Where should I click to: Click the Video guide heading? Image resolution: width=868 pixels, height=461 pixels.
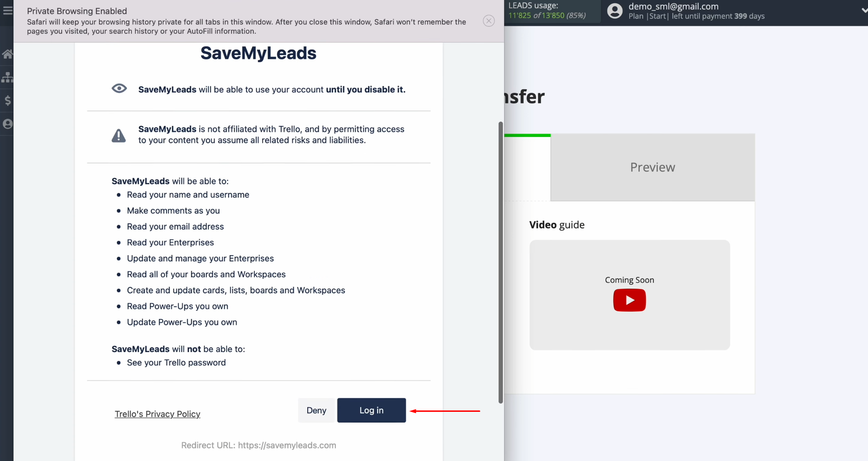click(x=557, y=225)
